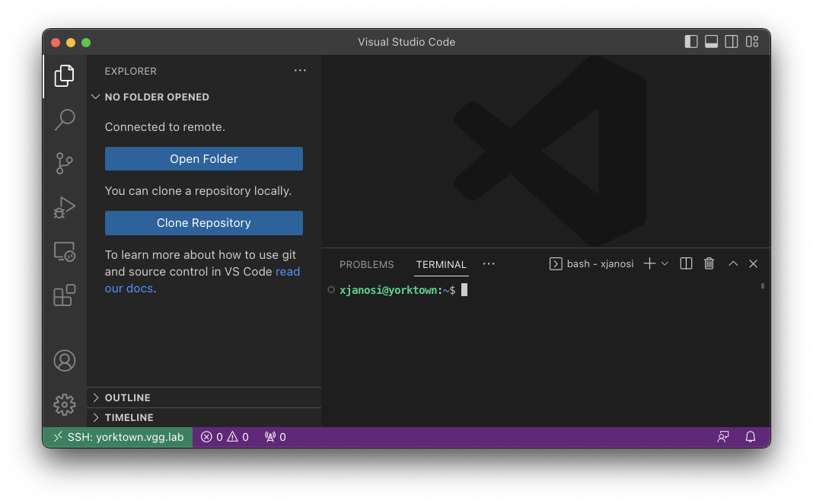Select the Terminal tab
This screenshot has width=813, height=504.
pyautogui.click(x=442, y=264)
